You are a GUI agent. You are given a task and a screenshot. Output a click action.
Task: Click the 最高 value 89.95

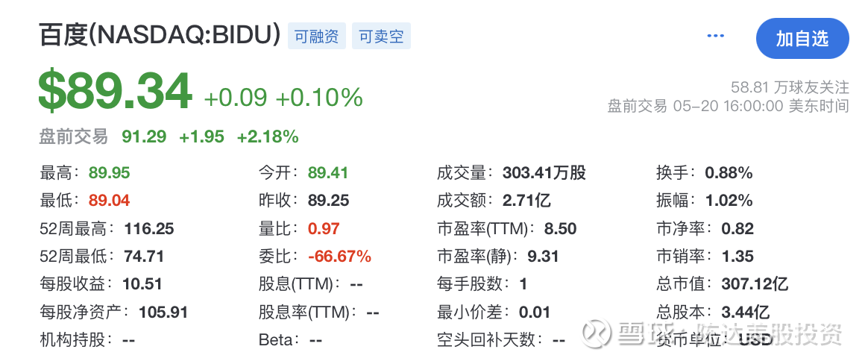[x=109, y=173]
